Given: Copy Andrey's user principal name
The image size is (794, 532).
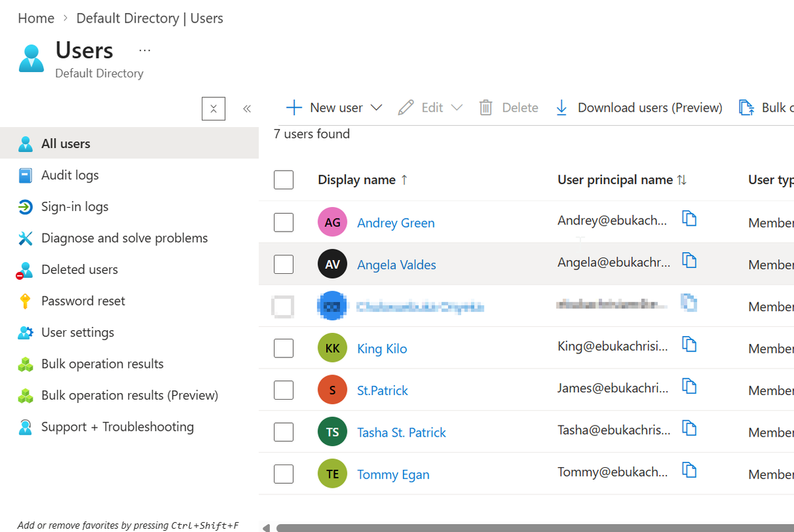Looking at the screenshot, I should pyautogui.click(x=689, y=219).
